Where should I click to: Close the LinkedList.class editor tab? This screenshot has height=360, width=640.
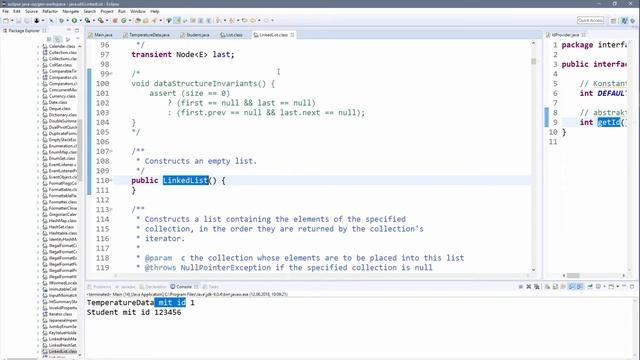click(292, 35)
